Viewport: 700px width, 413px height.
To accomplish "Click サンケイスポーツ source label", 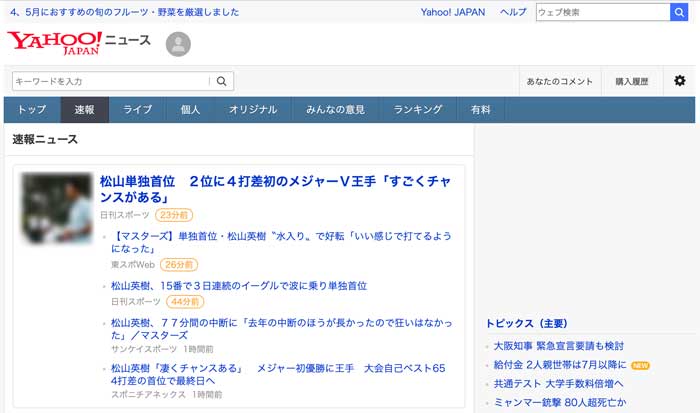I will pos(144,349).
